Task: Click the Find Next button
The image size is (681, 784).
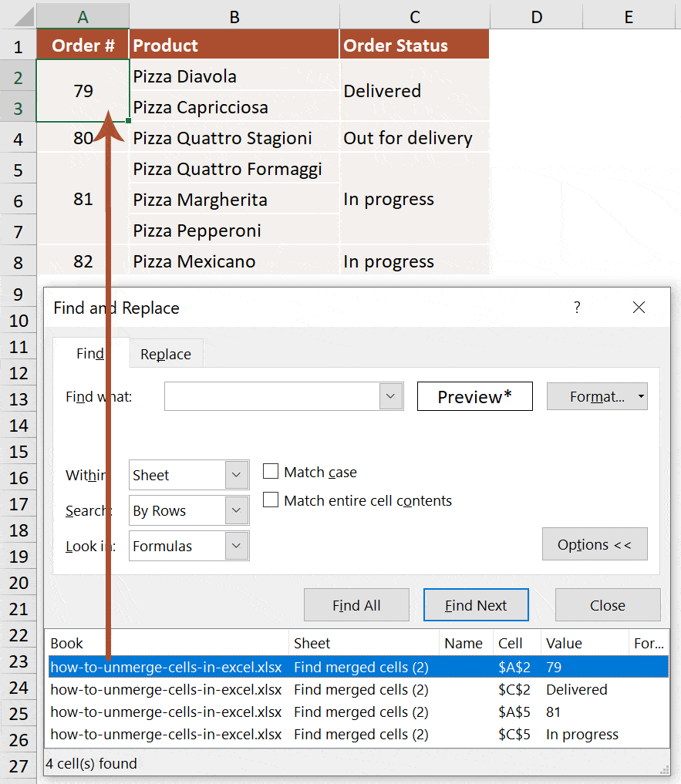Action: [x=476, y=604]
